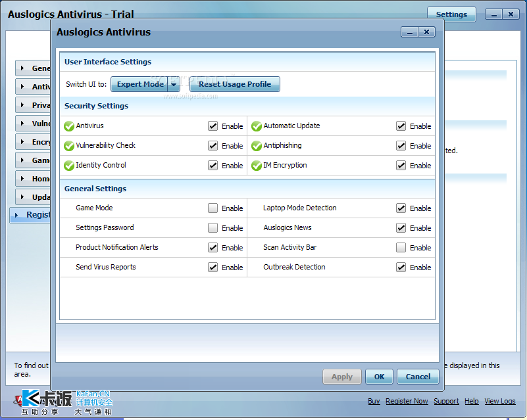The height and width of the screenshot is (420, 527).
Task: Close the Auslogics Antivirus settings dialog
Action: tap(426, 32)
